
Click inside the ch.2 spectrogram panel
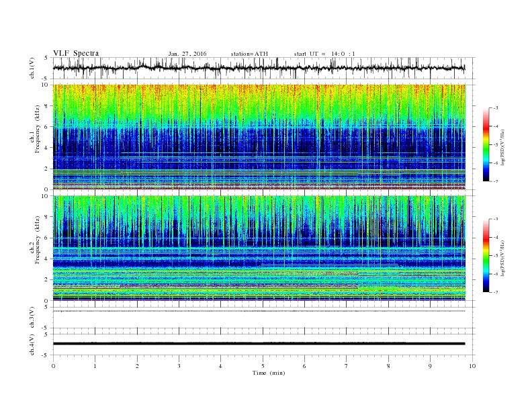[x=259, y=248]
